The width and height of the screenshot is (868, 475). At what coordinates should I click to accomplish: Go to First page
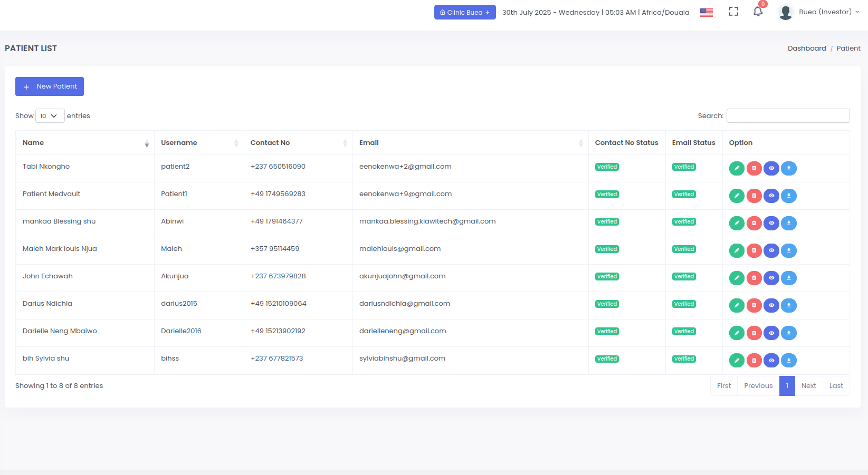click(724, 386)
